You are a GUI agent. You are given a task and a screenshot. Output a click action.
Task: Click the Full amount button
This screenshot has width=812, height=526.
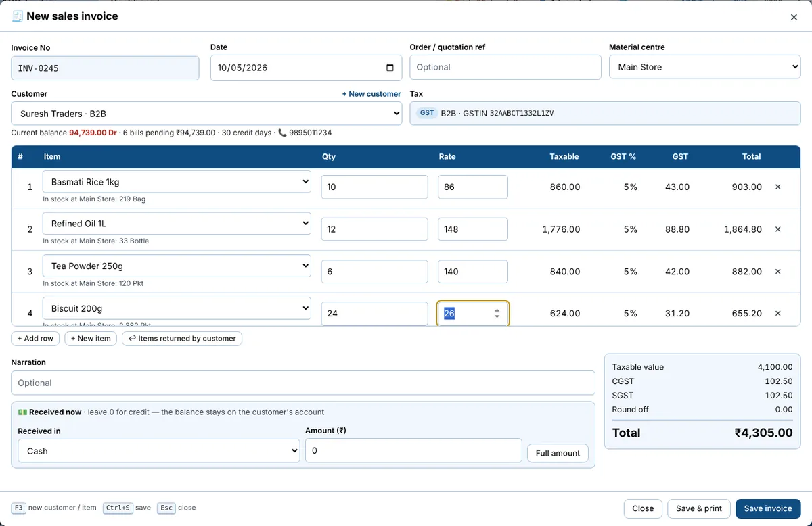coord(558,453)
